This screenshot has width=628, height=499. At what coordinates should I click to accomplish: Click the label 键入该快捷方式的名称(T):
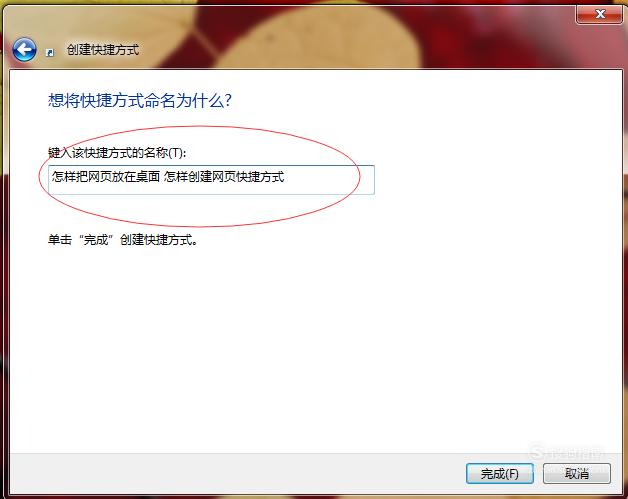tap(117, 153)
